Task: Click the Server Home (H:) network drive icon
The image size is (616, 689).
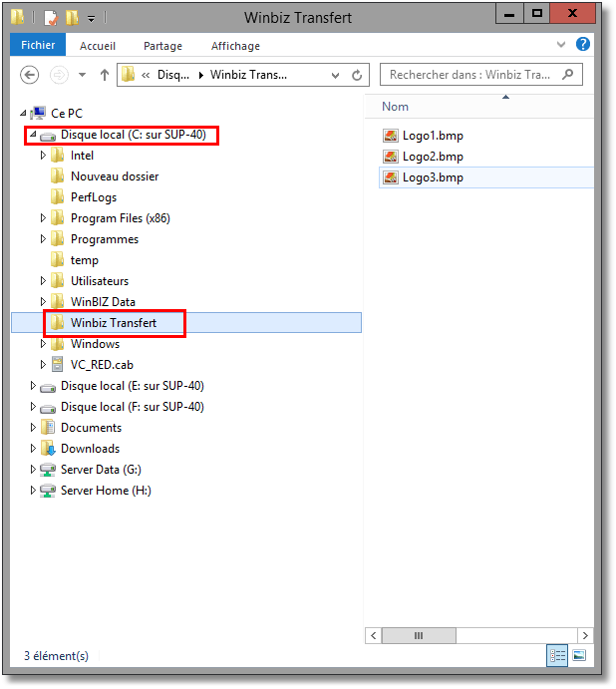Action: pos(48,491)
